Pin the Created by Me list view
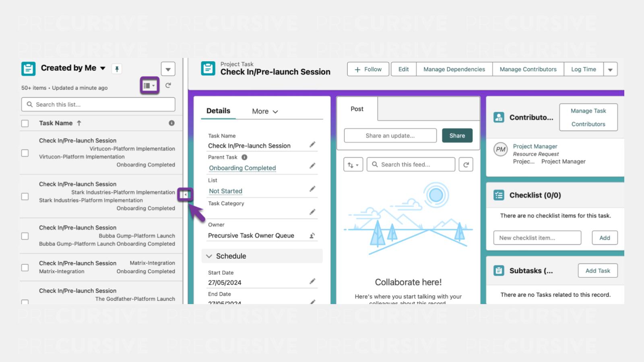The image size is (644, 362). pyautogui.click(x=117, y=69)
